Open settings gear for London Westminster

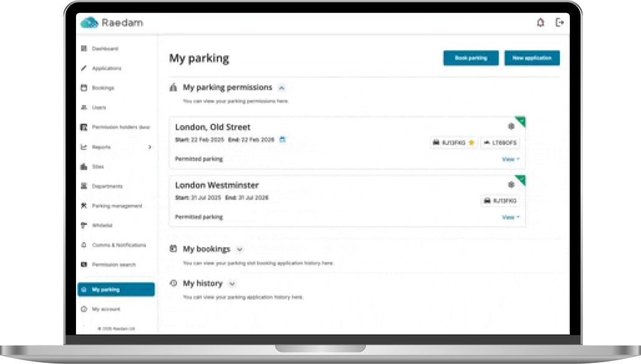point(511,184)
